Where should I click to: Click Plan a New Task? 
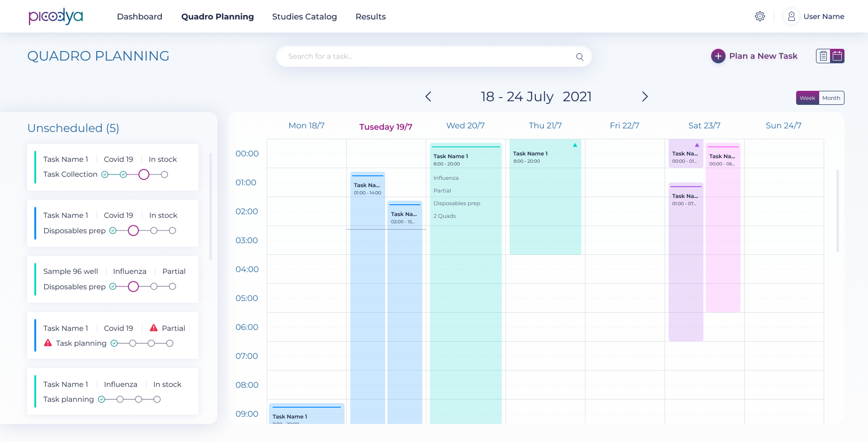[x=763, y=56]
